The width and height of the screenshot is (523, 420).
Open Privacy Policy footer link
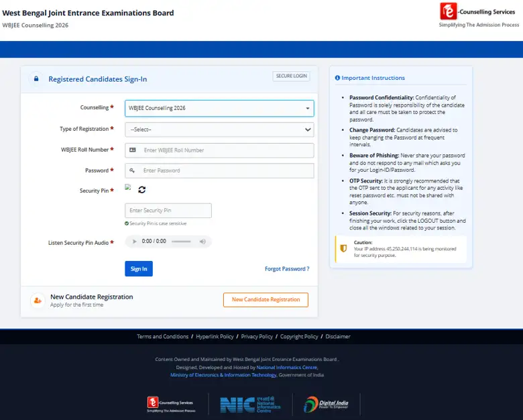click(257, 337)
